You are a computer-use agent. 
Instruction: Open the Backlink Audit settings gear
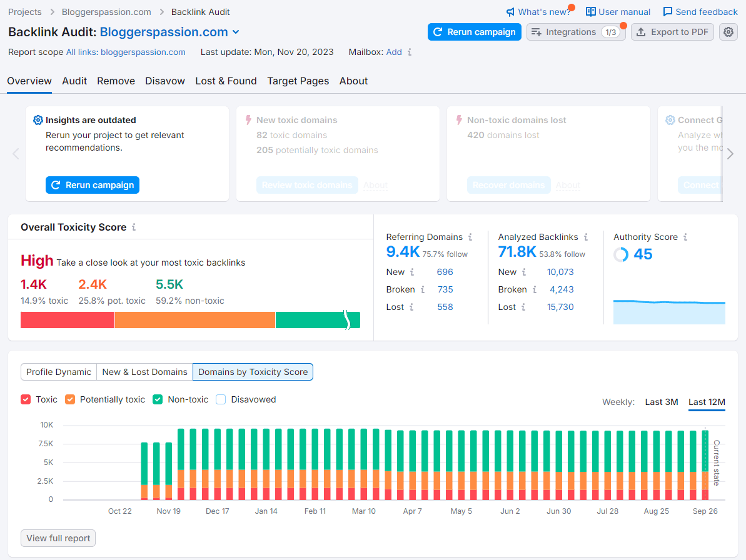[x=728, y=32]
